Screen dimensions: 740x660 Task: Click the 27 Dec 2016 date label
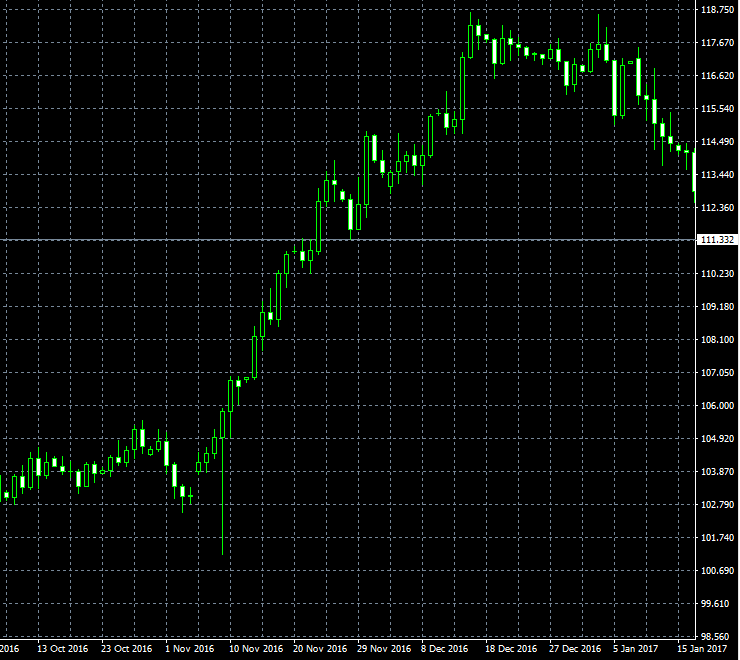tap(576, 649)
